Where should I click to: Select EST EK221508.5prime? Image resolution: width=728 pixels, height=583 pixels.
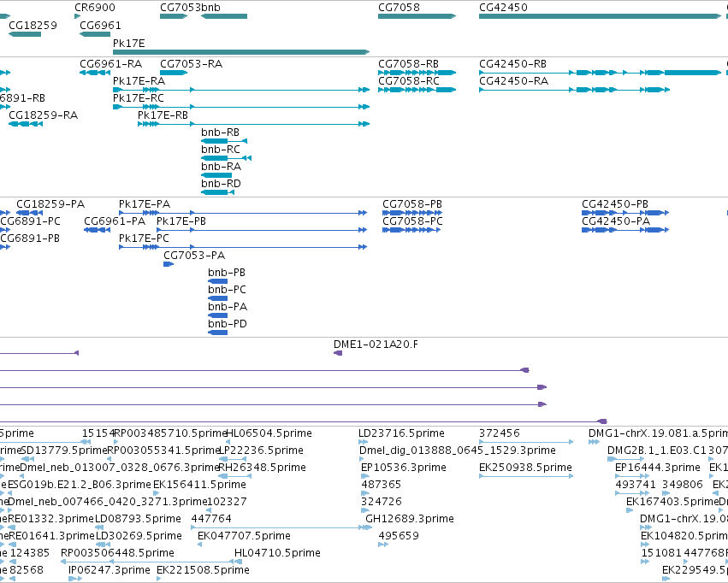(x=159, y=579)
